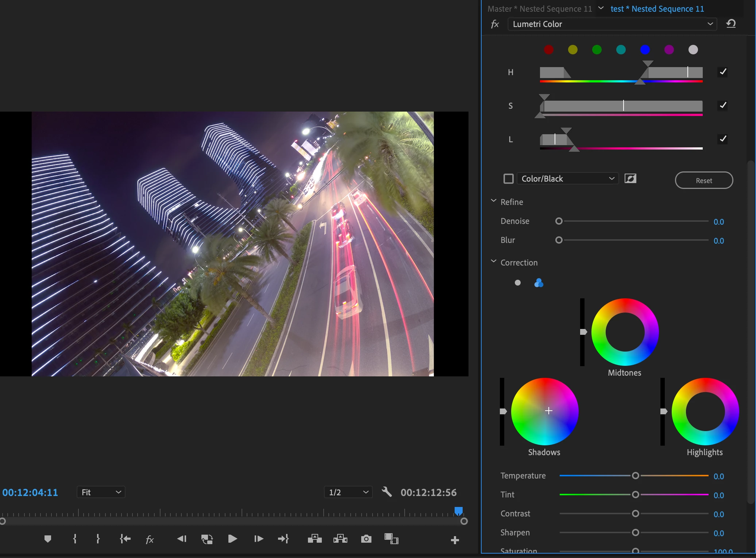
Task: Click the Export Frame camera icon
Action: click(366, 539)
